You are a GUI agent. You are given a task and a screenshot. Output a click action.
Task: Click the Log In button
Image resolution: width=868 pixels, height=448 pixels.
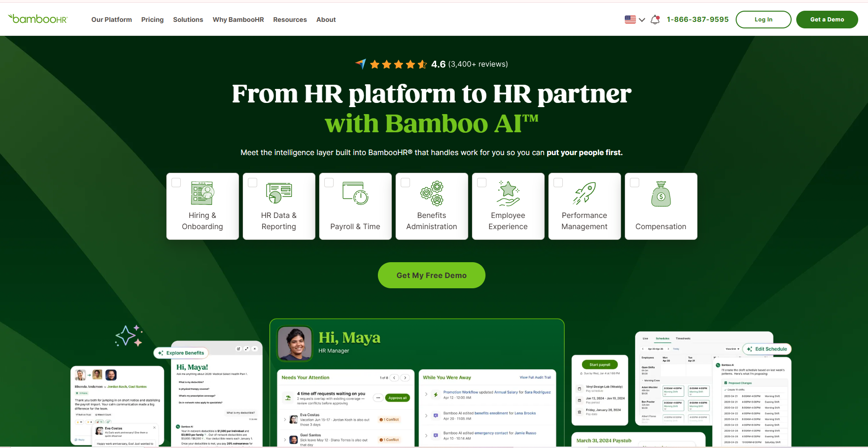pyautogui.click(x=763, y=20)
